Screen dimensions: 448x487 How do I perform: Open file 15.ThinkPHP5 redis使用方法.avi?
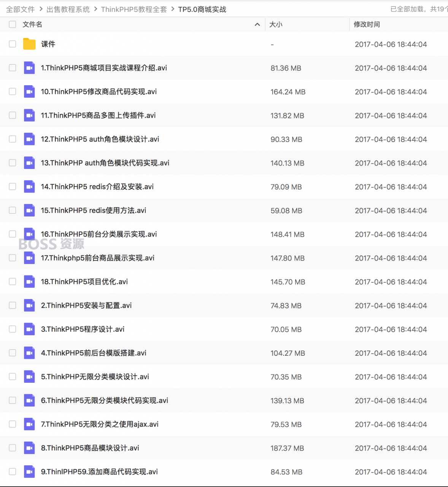pos(94,210)
